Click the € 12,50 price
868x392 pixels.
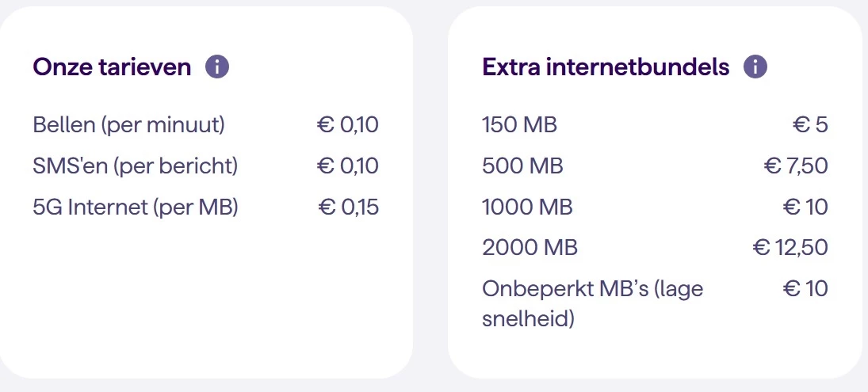coord(790,247)
